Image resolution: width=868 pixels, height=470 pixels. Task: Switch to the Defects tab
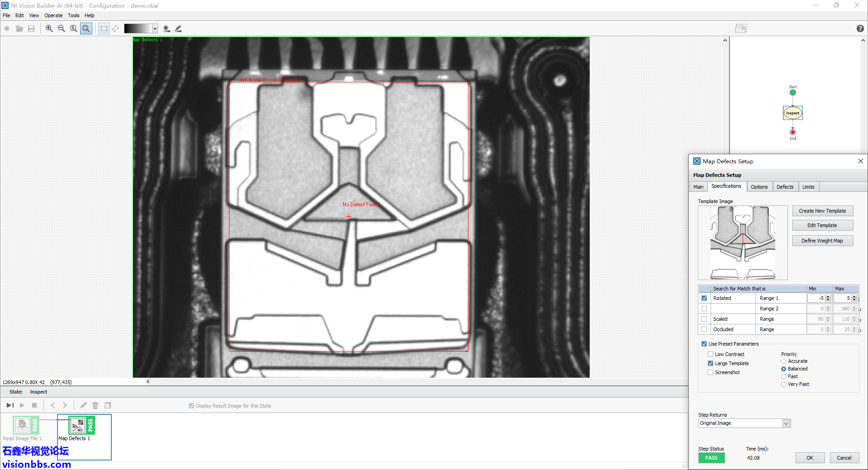(x=785, y=187)
